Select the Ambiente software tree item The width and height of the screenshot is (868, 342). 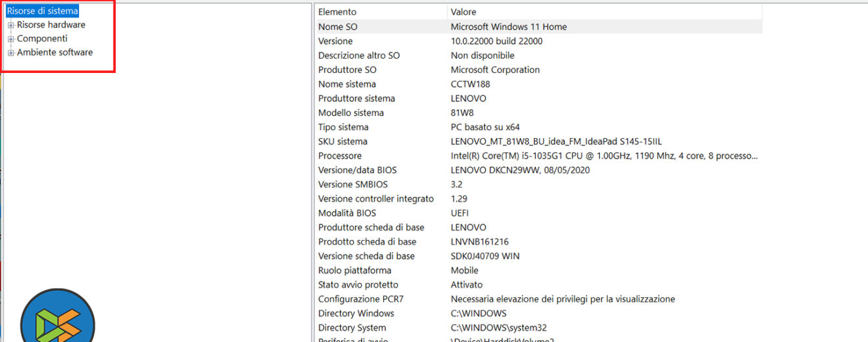pyautogui.click(x=55, y=53)
